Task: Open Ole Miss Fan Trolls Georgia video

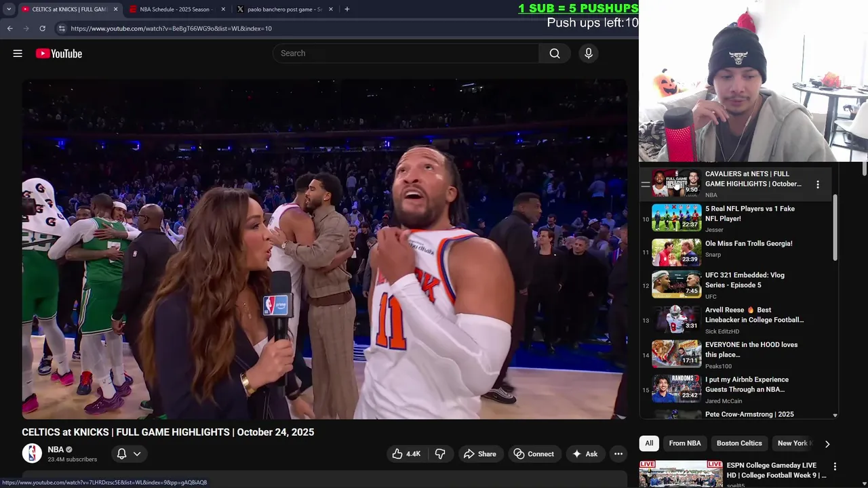Action: [749, 243]
